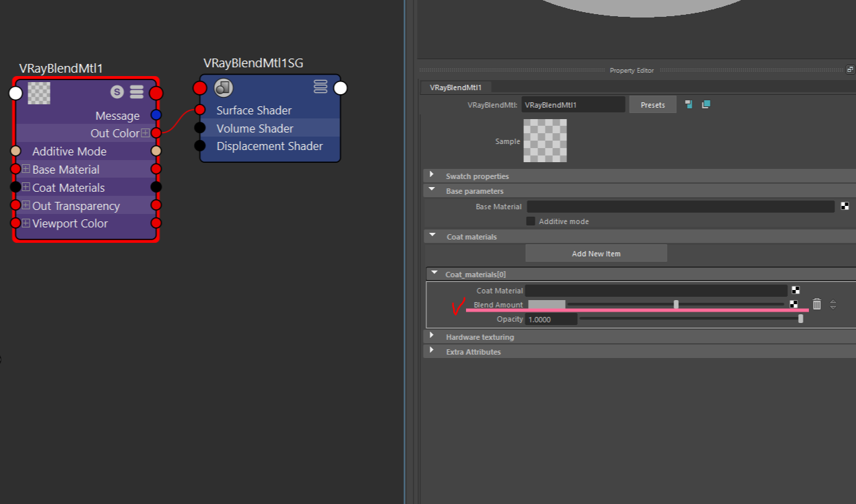Viewport: 856px width, 504px height.
Task: Click the red output port on VRayBlendMtl1 node header
Action: (156, 93)
